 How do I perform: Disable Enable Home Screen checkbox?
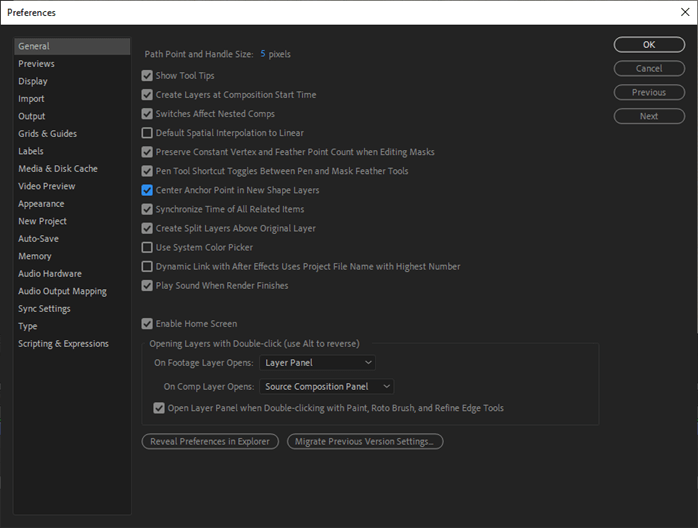[148, 324]
